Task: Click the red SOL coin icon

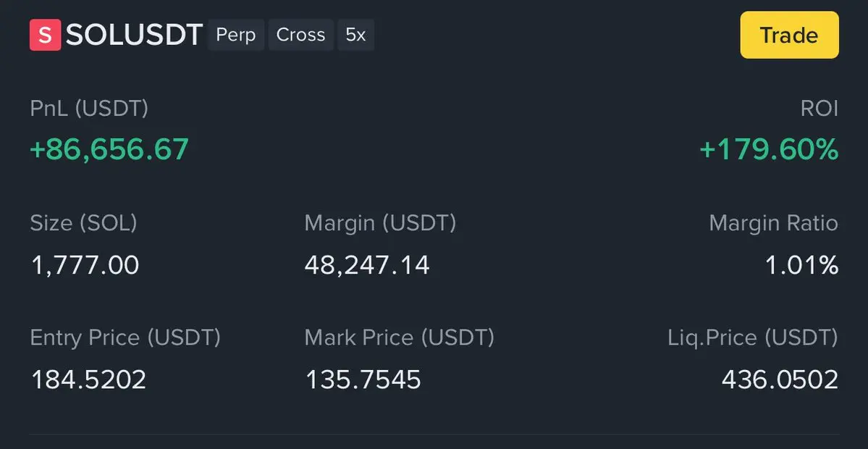Action: (45, 35)
